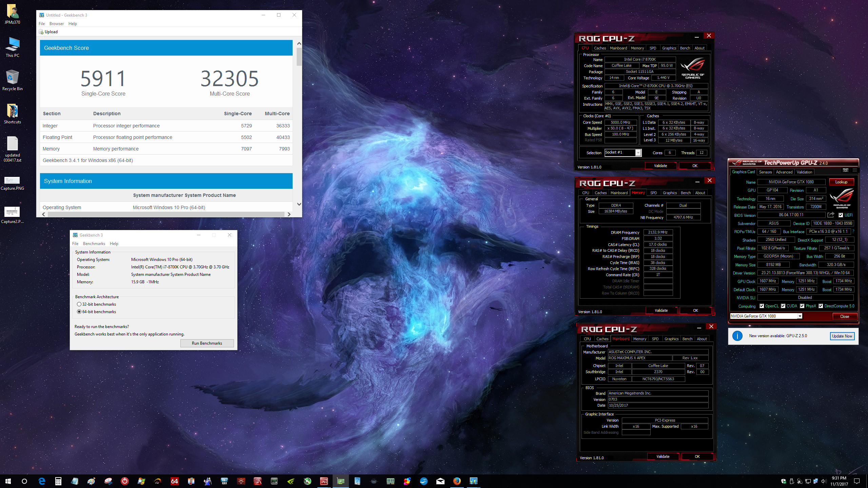Toggle the DirectCompute 5.0 checkbox
This screenshot has width=868, height=488.
[821, 306]
